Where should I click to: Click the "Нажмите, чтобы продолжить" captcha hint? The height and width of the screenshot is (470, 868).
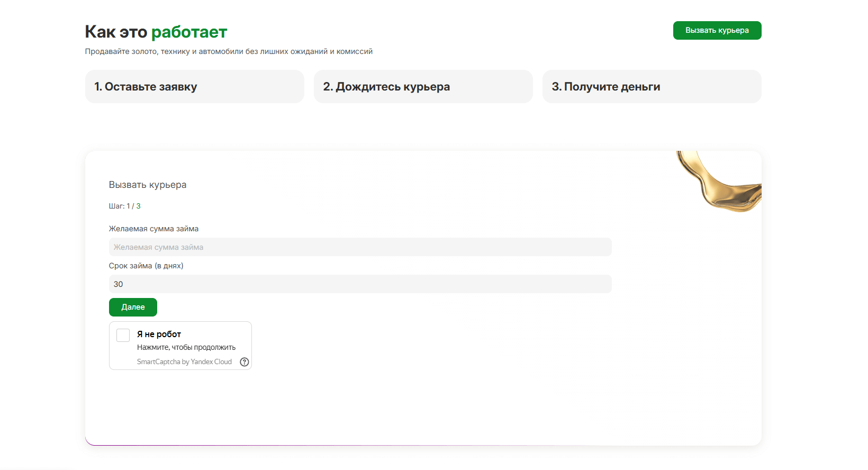coord(186,347)
